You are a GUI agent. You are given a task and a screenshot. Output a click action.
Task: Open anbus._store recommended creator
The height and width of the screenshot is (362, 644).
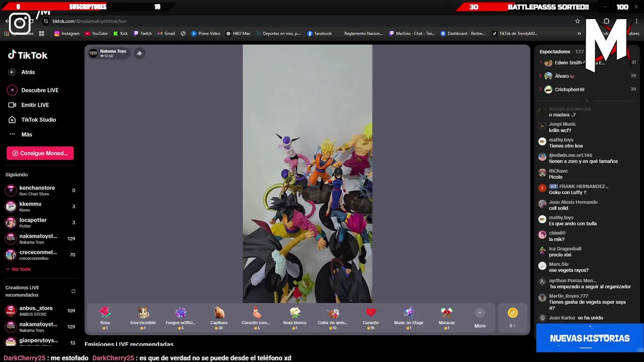(40, 311)
